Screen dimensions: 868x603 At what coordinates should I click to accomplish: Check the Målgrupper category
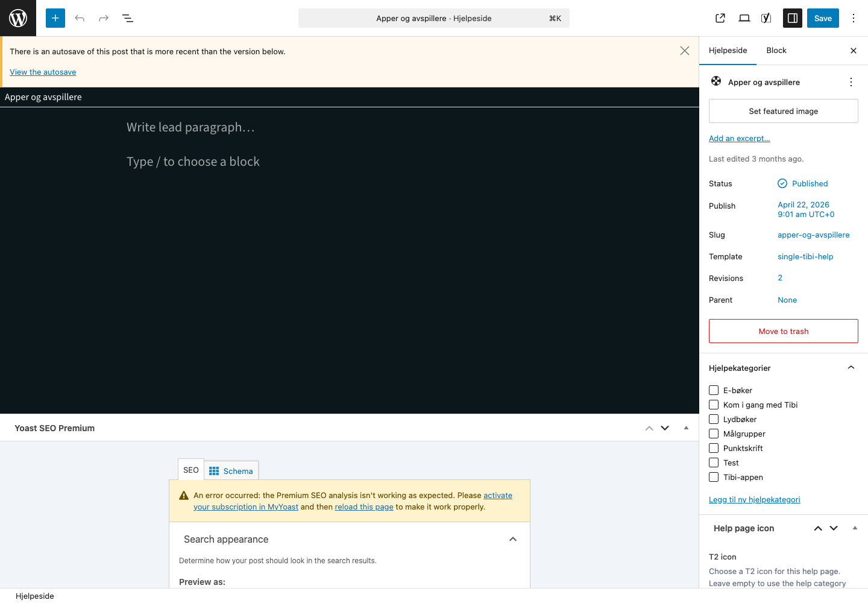tap(714, 434)
